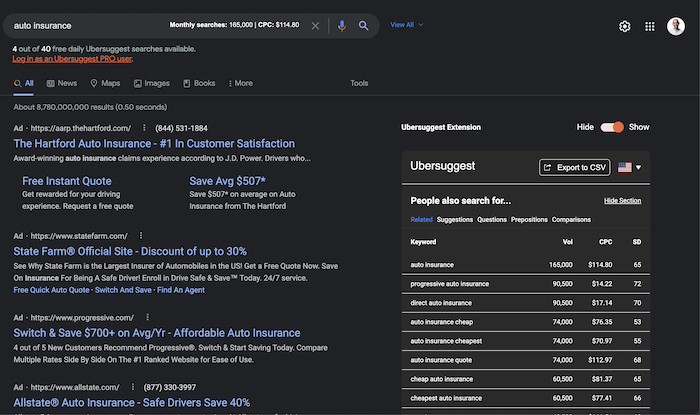Image resolution: width=700 pixels, height=415 pixels.
Task: Switch to the Maps tab
Action: [x=105, y=83]
